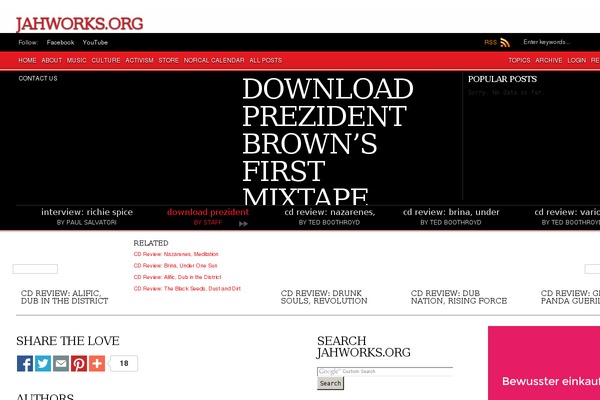The height and width of the screenshot is (400, 600).
Task: Open the ACTIVISM menu item
Action: (139, 60)
